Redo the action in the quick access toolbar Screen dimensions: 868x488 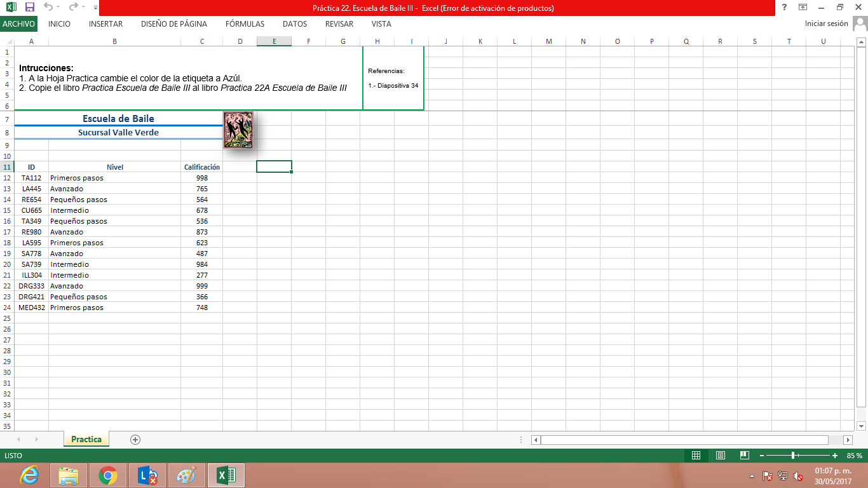(x=73, y=8)
